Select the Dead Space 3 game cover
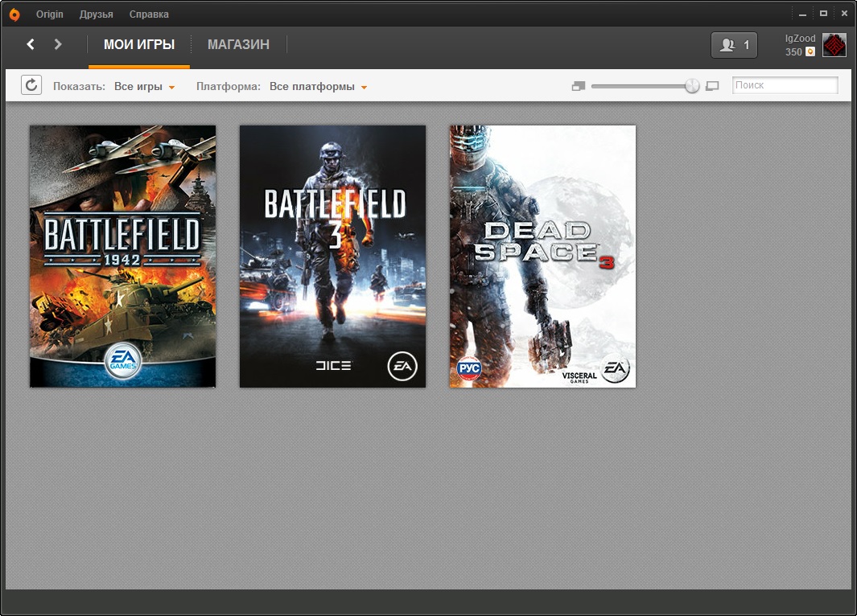Viewport: 857px width, 616px height. coord(542,256)
